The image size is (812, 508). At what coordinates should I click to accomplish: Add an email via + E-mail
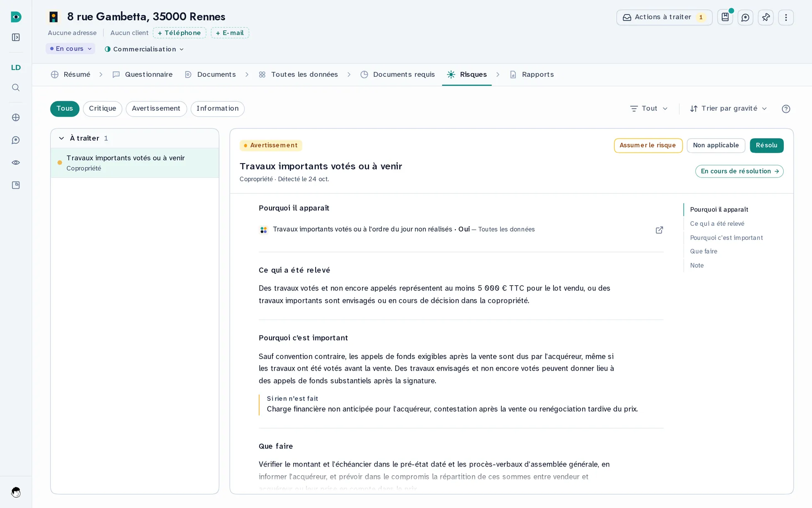230,33
